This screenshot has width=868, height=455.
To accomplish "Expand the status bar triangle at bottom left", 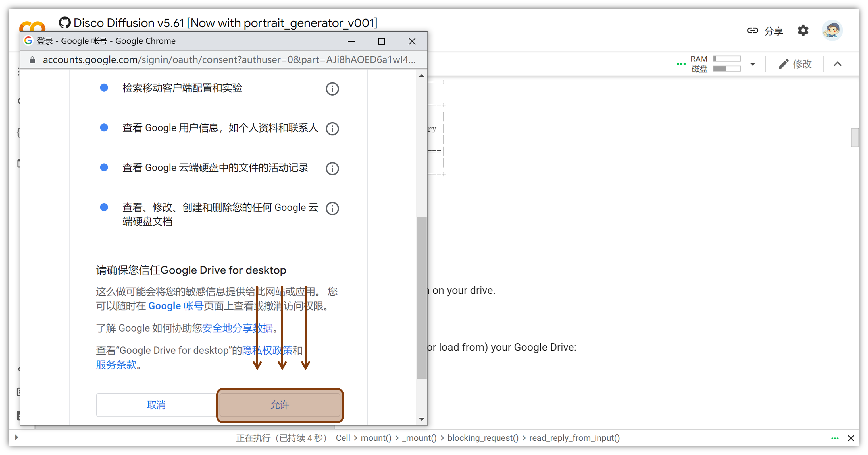I will point(16,437).
